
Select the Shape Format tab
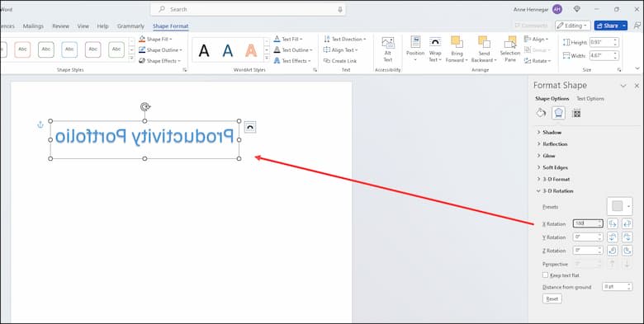tap(170, 26)
